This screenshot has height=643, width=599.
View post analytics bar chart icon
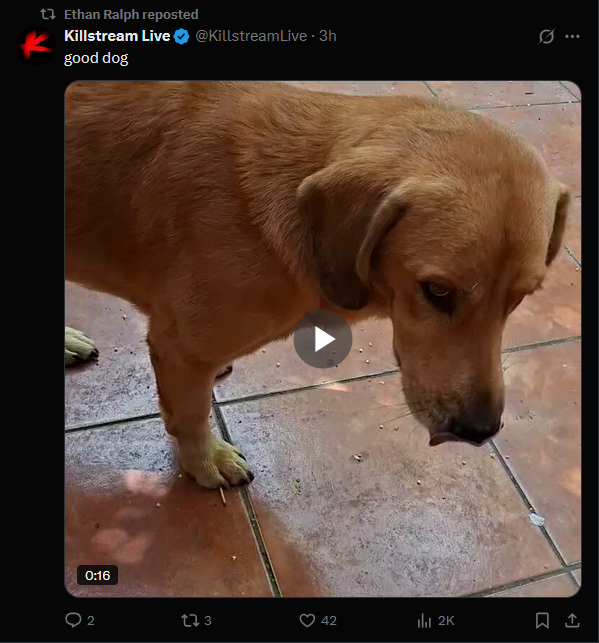424,620
